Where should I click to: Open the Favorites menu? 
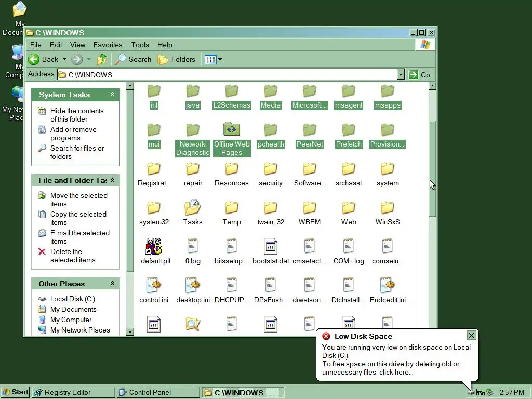pyautogui.click(x=108, y=45)
